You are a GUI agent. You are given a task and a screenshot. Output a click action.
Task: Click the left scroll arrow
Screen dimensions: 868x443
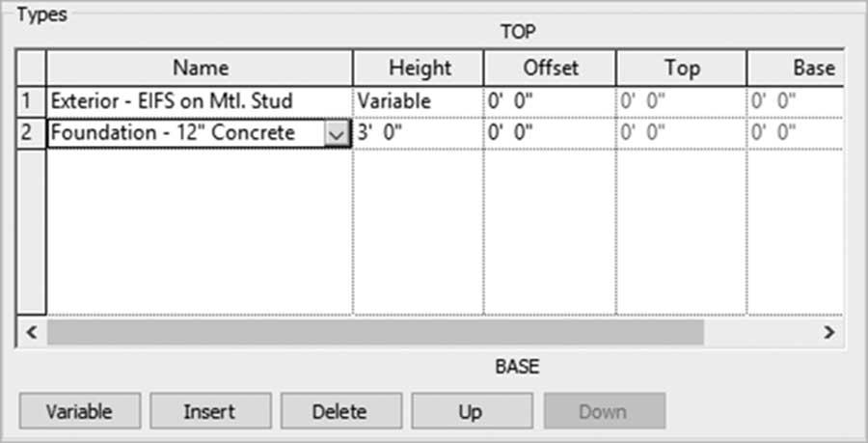[x=32, y=332]
